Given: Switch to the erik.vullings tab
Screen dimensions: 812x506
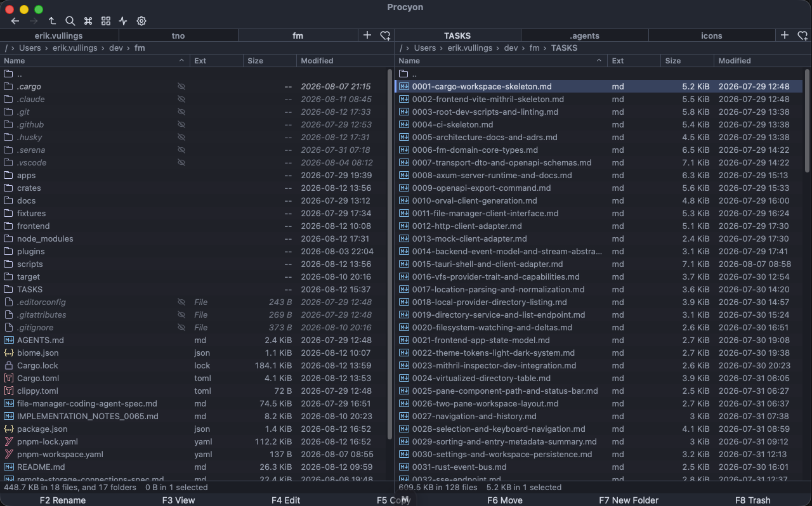Looking at the screenshot, I should (59, 36).
